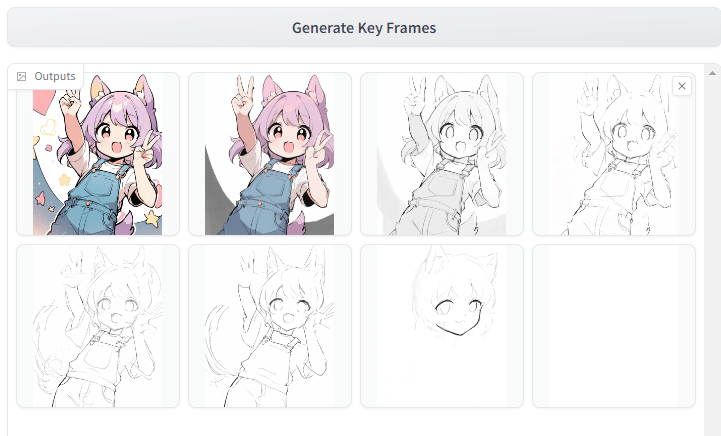The width and height of the screenshot is (721, 436).
Task: Click the Outputs gallery label
Action: 54,76
